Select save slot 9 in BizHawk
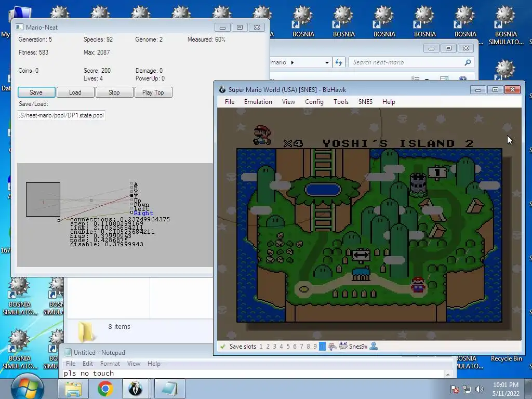The image size is (532, 399). [315, 347]
